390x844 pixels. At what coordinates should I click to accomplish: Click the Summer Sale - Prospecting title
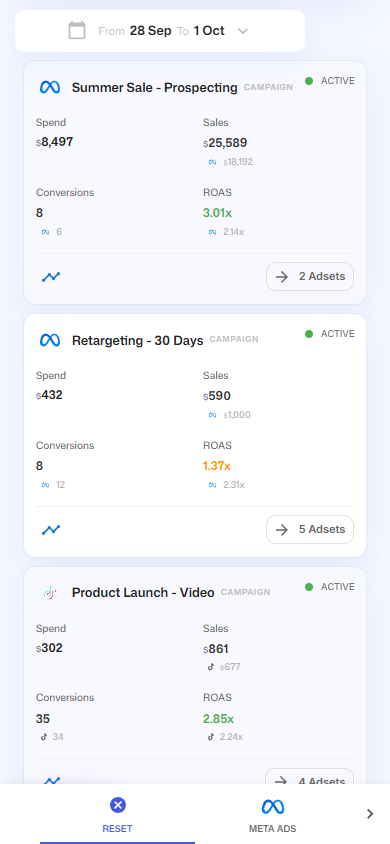pos(154,87)
